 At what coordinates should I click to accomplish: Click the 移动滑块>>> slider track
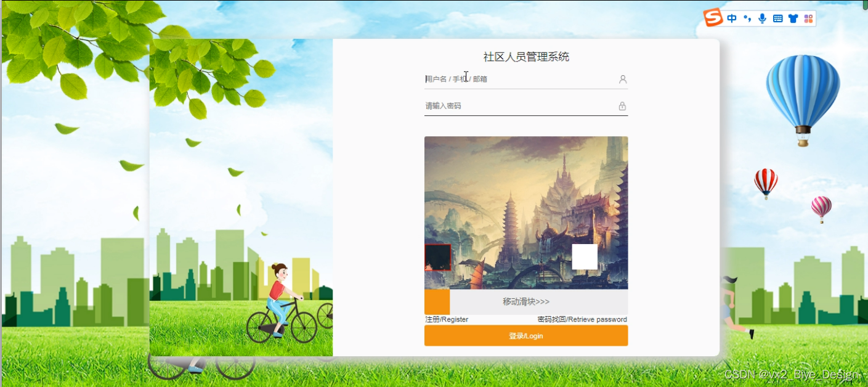coord(526,302)
